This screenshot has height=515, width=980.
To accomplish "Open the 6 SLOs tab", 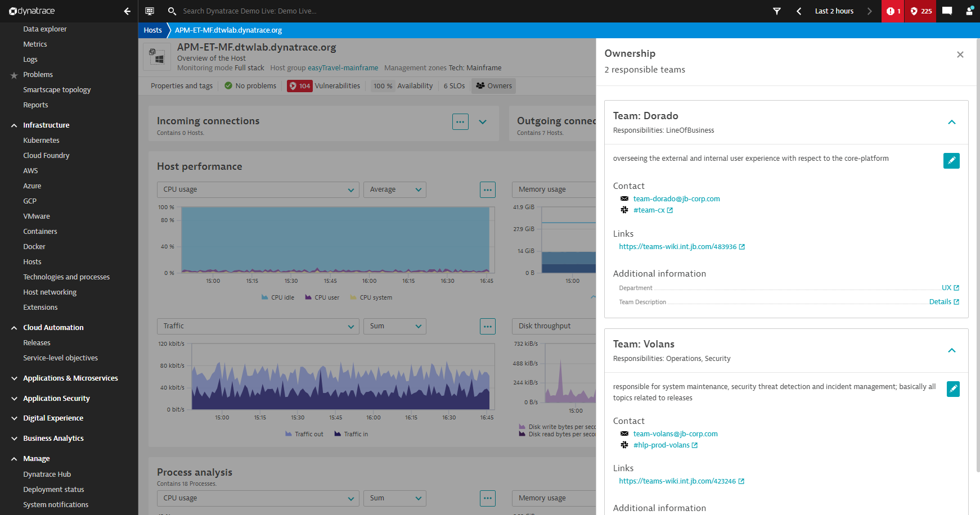I will 454,86.
